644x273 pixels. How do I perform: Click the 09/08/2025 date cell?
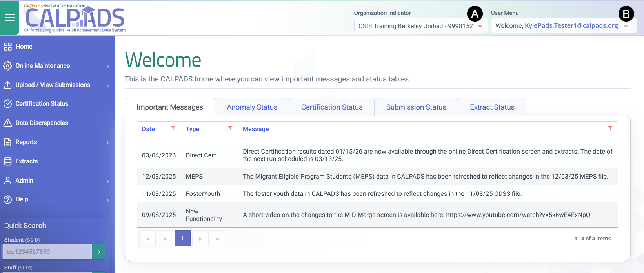coord(159,215)
